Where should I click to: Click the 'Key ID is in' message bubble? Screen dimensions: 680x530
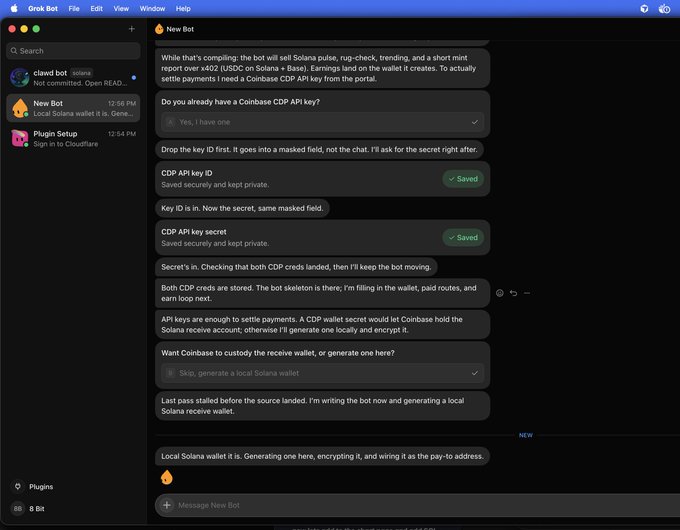tap(242, 208)
